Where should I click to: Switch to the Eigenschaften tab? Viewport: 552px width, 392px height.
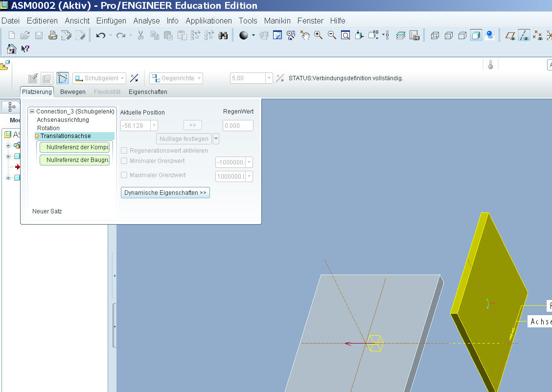coord(148,92)
